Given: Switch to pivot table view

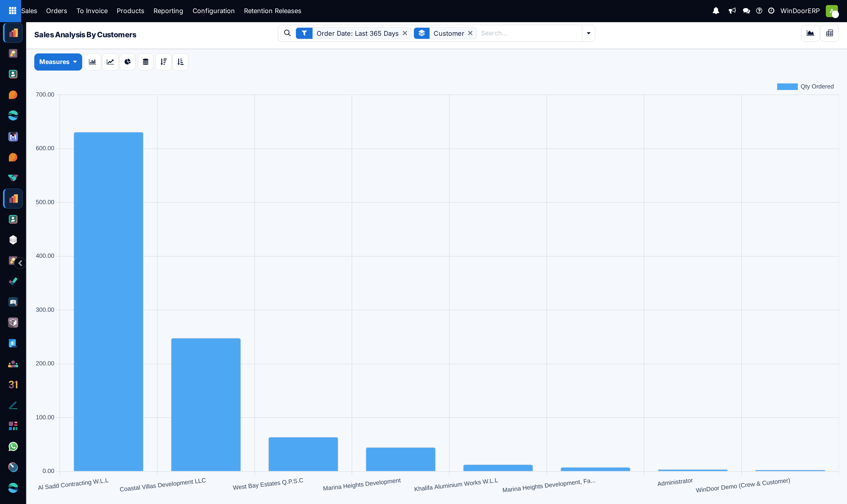Looking at the screenshot, I should (829, 33).
